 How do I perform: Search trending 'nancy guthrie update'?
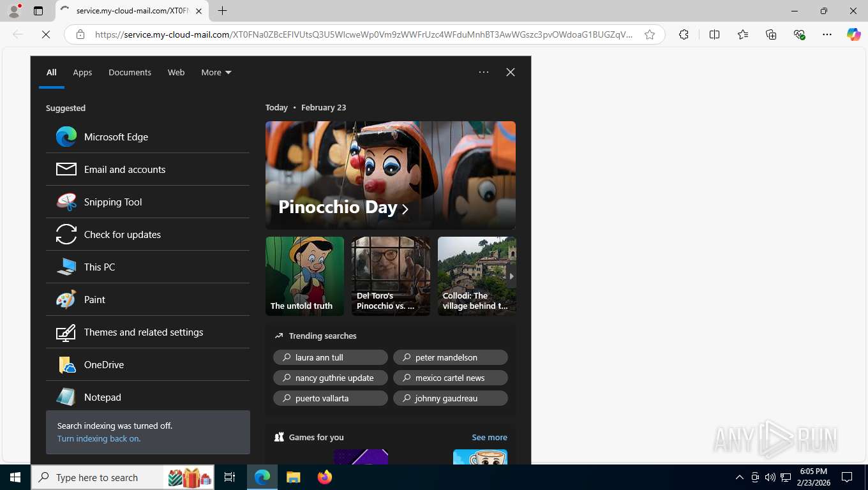331,378
